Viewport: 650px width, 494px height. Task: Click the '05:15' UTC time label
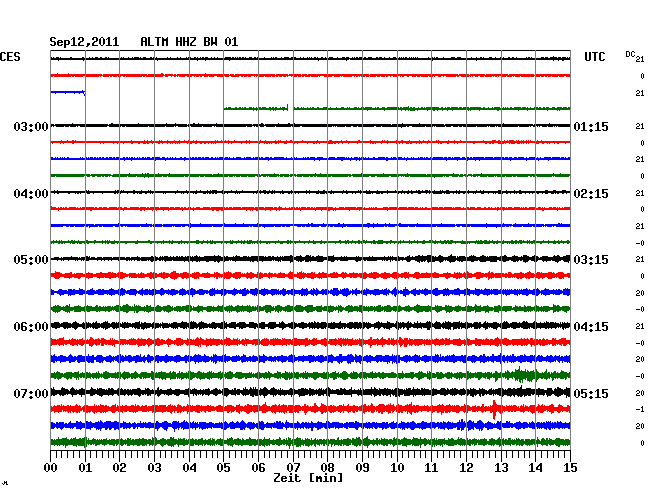[x=591, y=393]
